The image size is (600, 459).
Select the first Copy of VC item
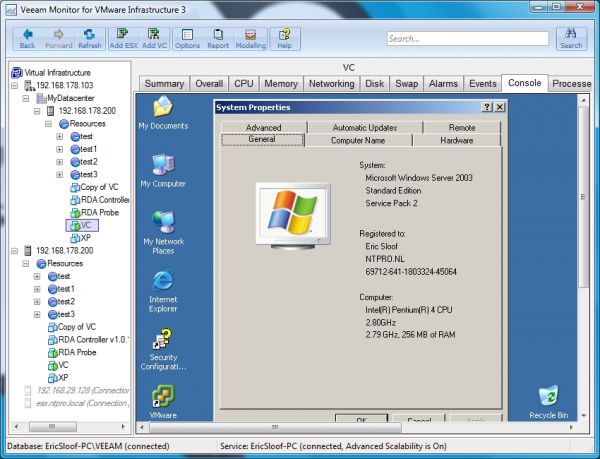point(95,187)
